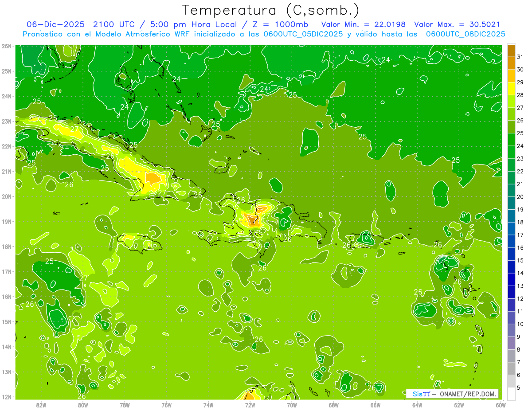This screenshot has width=532, height=411.
Task: Click color scale label 31
Action: [520, 57]
